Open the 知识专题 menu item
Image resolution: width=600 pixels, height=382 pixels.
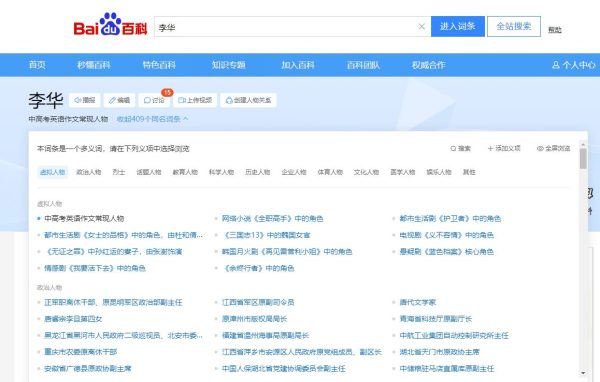click(228, 65)
